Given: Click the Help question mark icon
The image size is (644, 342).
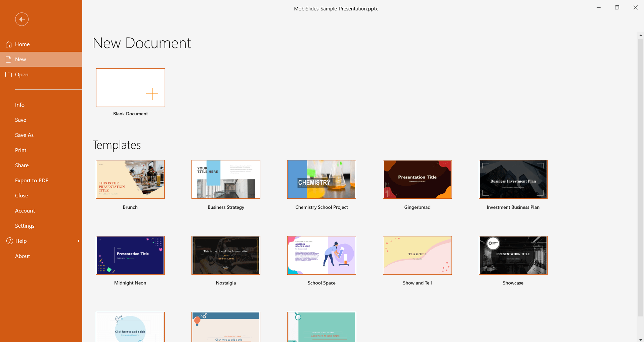Looking at the screenshot, I should point(10,241).
